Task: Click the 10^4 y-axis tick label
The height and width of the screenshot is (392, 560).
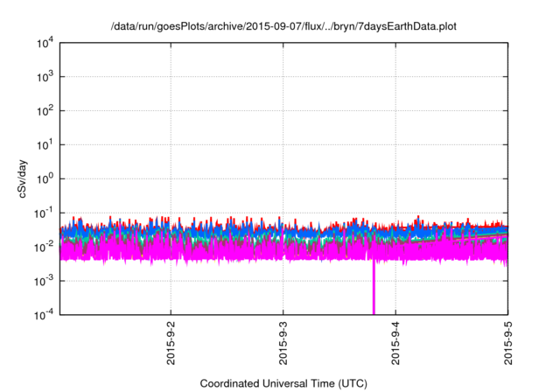Action: [45, 43]
